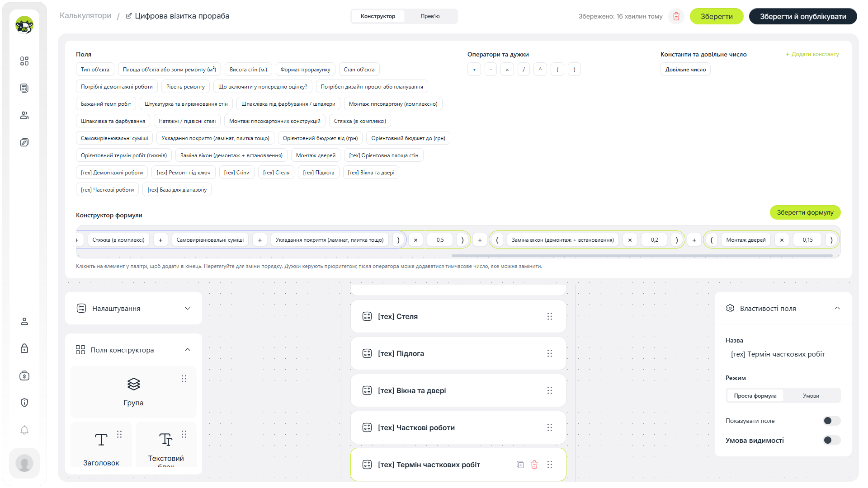This screenshot has height=488, width=868.
Task: Switch to the Прев'ю tab
Action: pyautogui.click(x=430, y=16)
